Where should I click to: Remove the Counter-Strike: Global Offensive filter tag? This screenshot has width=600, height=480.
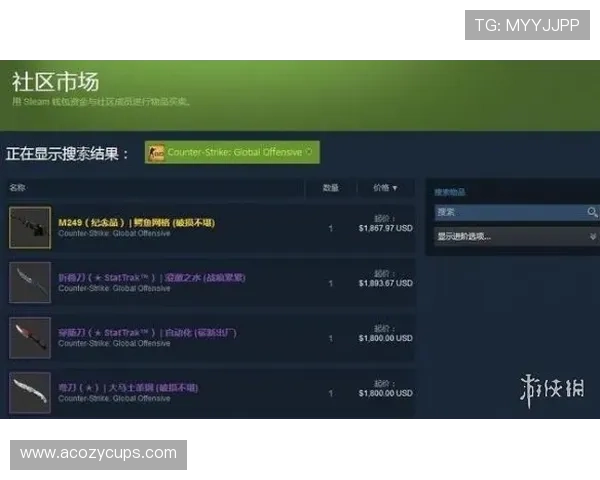[309, 152]
